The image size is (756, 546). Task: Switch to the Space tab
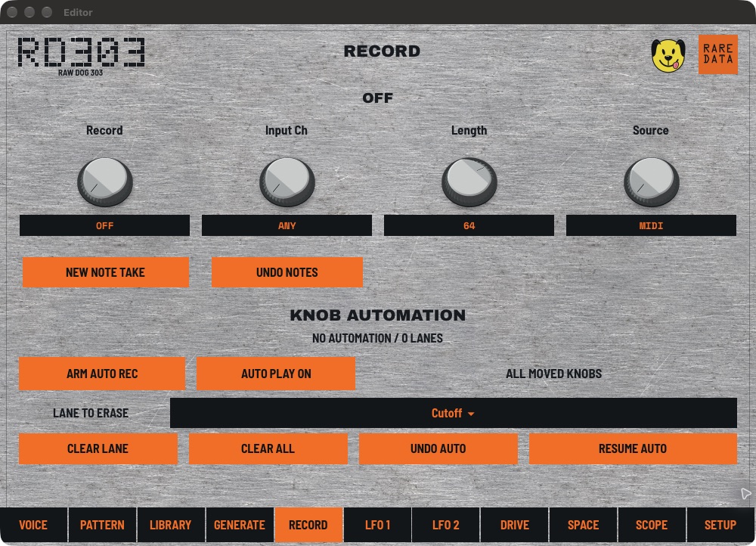(584, 525)
